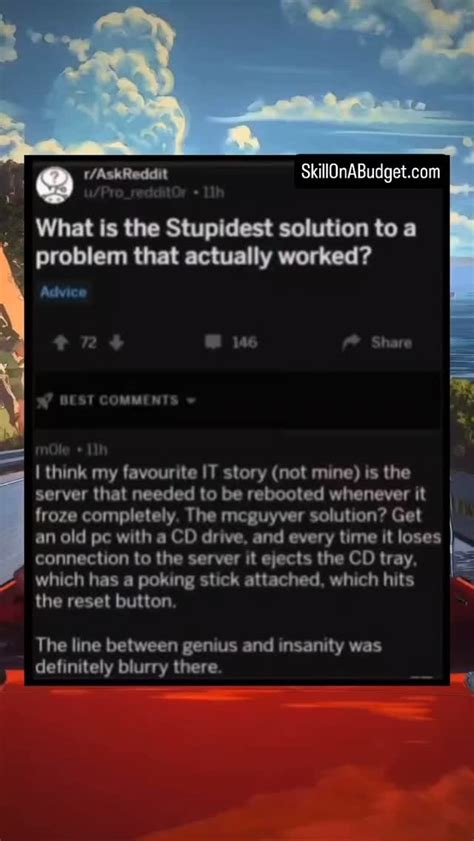474x841 pixels.
Task: Upvote the Stupidest solution post
Action: click(61, 343)
